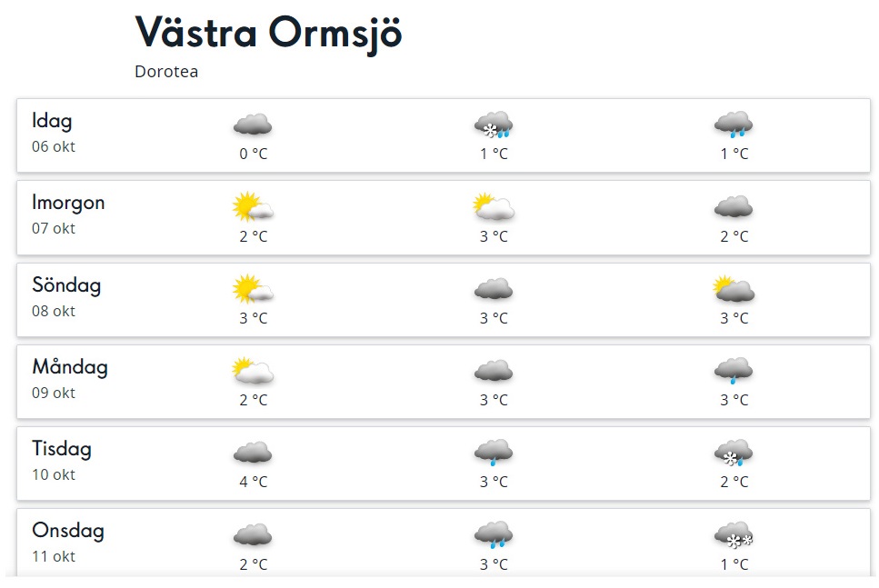Click the sleet icon in Tisdag row
This screenshot has width=879, height=588.
tap(734, 453)
